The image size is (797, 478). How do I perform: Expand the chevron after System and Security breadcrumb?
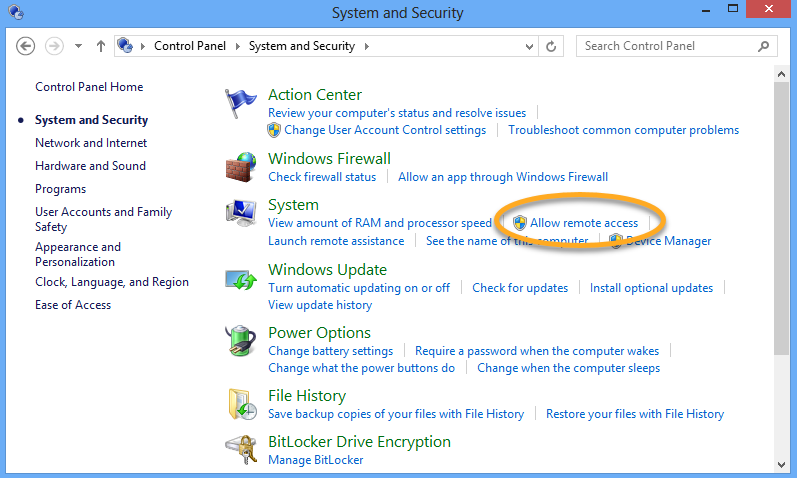click(x=366, y=46)
